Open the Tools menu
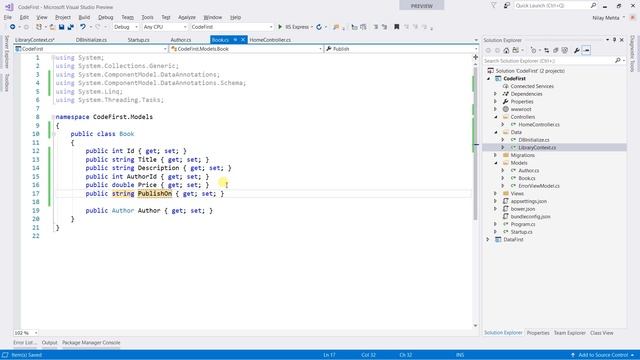The width and height of the screenshot is (640, 360). pyautogui.click(x=147, y=17)
